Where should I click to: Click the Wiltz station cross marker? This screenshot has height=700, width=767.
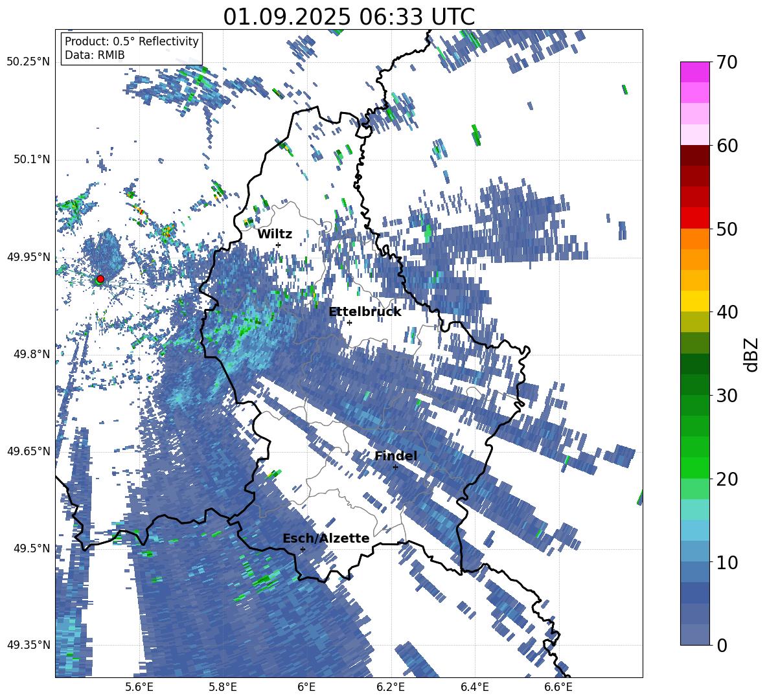[279, 245]
